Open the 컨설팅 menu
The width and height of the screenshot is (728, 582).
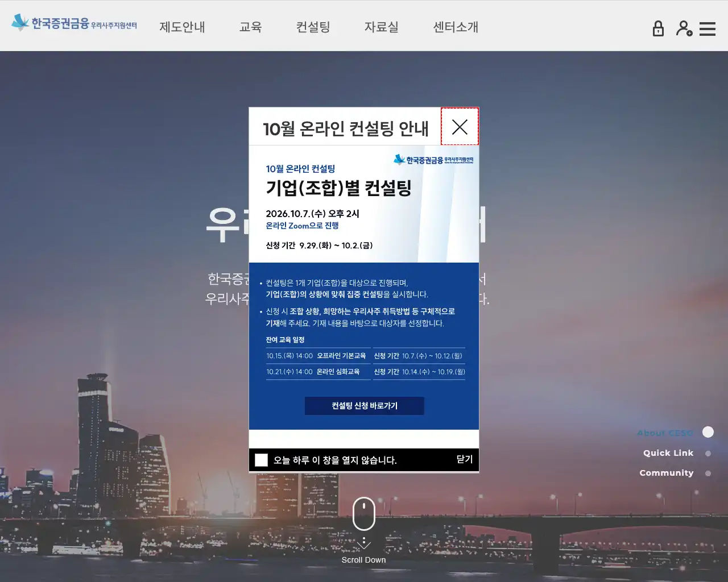pyautogui.click(x=313, y=27)
